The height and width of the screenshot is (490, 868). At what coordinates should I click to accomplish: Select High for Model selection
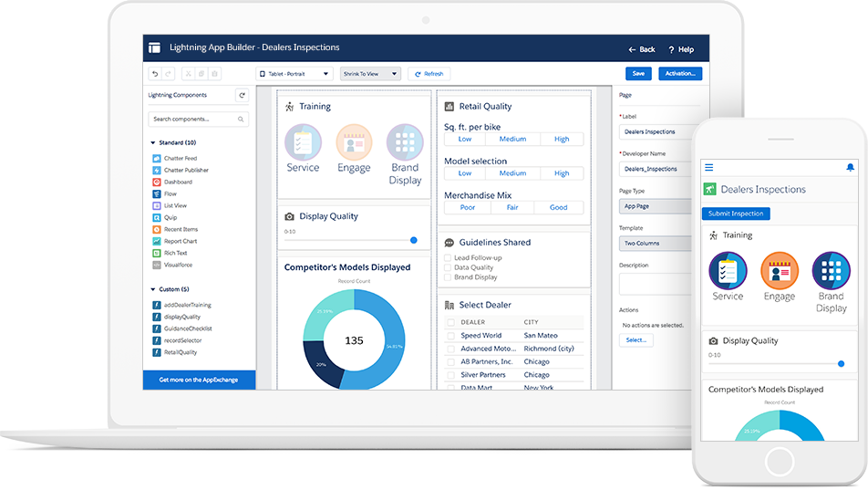coord(562,173)
